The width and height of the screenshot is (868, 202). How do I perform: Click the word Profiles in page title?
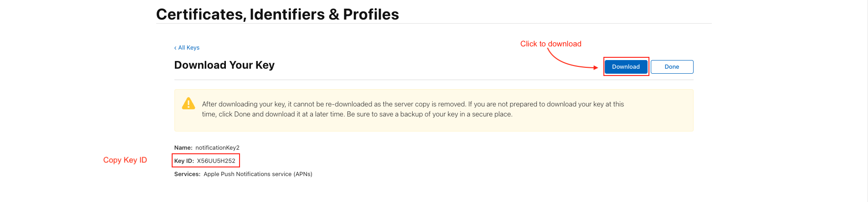tap(371, 15)
